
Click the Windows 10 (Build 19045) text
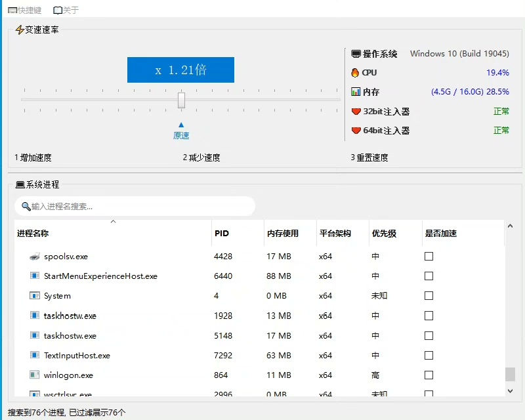(x=459, y=54)
